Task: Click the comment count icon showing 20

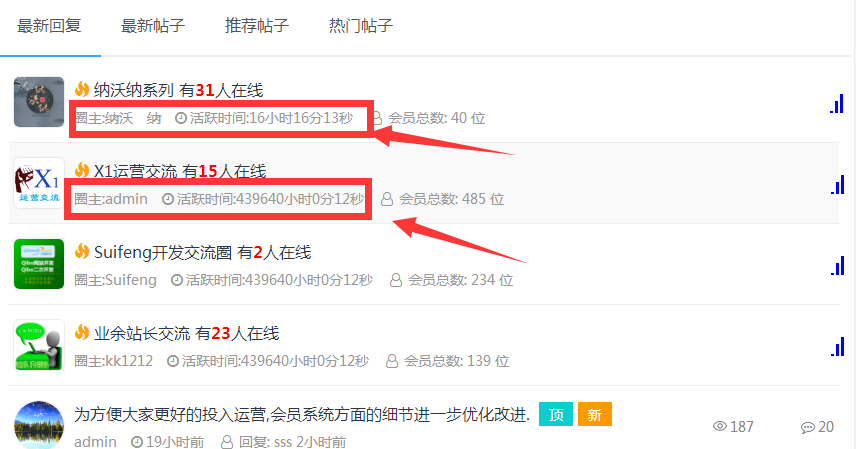Action: pyautogui.click(x=807, y=427)
